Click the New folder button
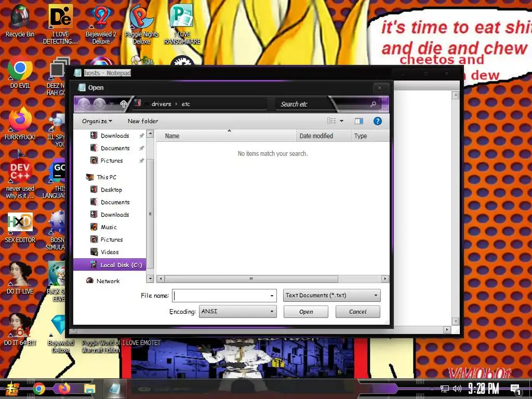Viewport: 532px width, 399px height. 143,121
